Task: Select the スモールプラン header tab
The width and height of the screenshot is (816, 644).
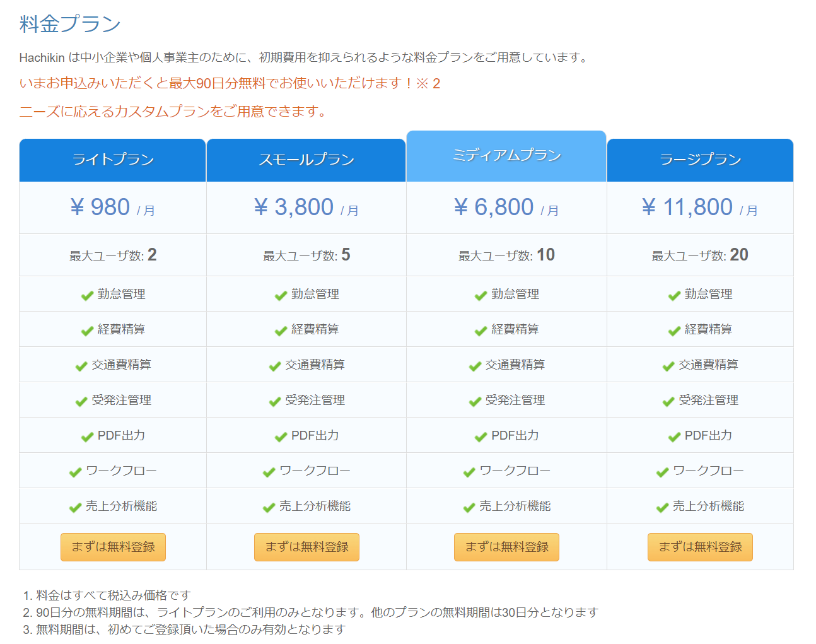Action: [x=306, y=160]
